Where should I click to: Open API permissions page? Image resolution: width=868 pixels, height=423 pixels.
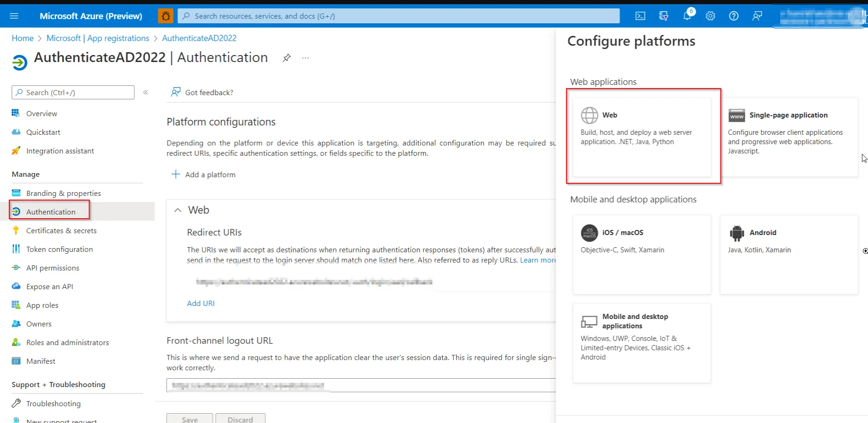(x=53, y=268)
